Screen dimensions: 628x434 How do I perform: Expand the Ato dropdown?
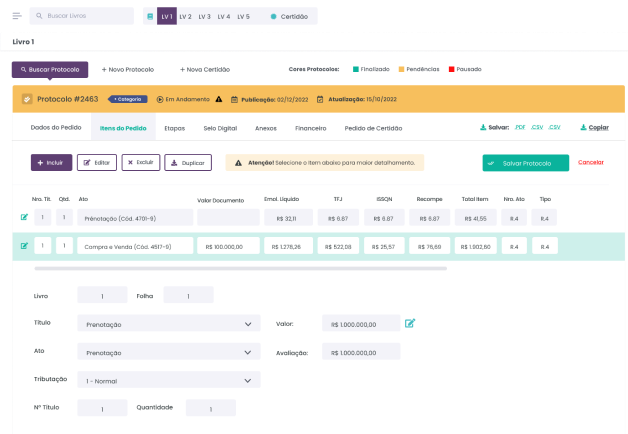point(248,352)
